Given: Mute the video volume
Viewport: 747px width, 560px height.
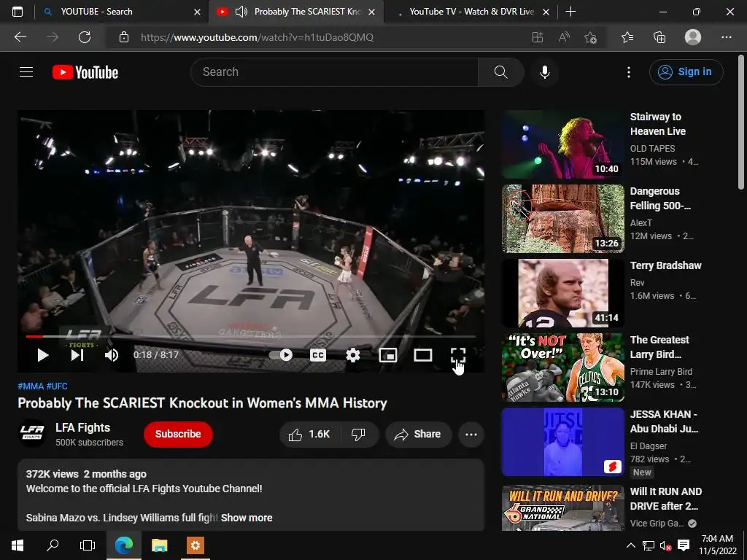Looking at the screenshot, I should click(x=112, y=355).
